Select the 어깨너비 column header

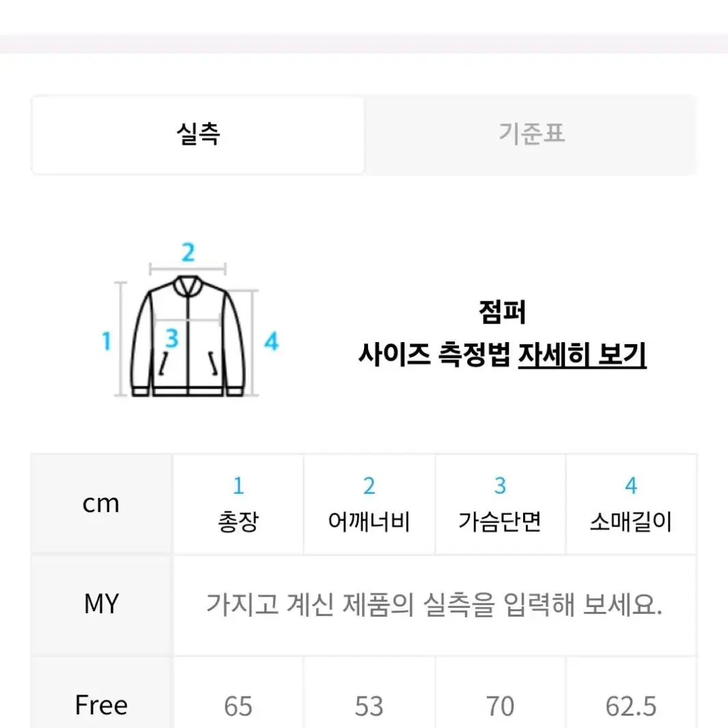369,504
